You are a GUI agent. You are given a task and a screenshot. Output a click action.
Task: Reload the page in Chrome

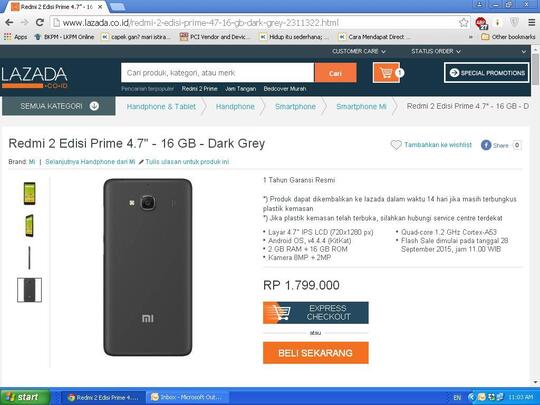[x=40, y=22]
